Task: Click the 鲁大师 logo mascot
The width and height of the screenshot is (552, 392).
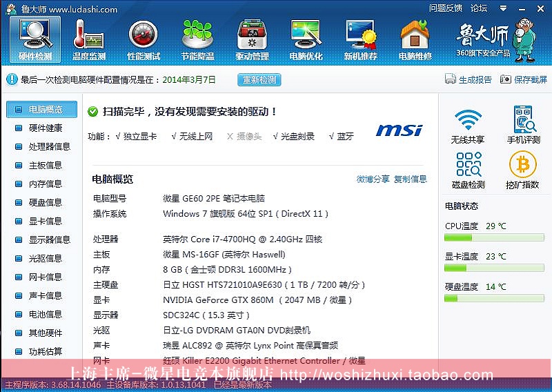Action: [x=524, y=40]
